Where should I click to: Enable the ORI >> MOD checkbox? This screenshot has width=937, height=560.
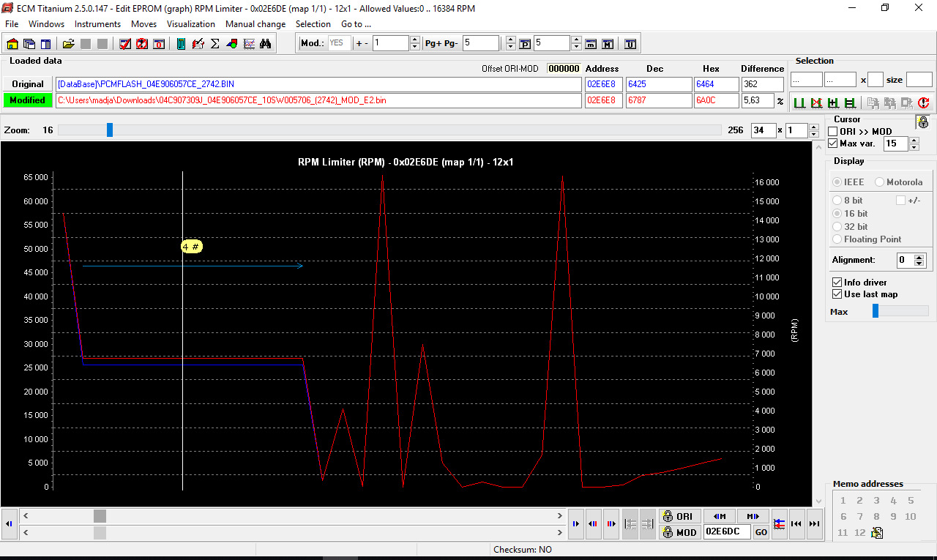pyautogui.click(x=833, y=132)
